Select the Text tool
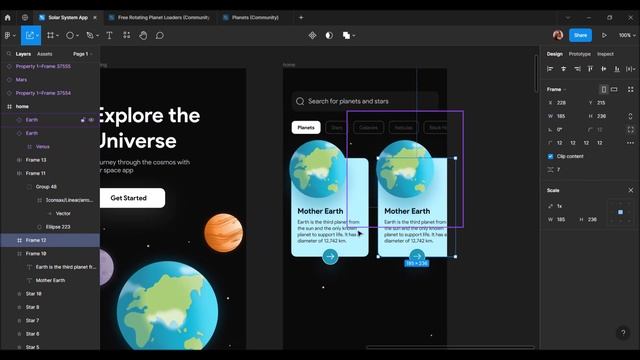 [109, 36]
